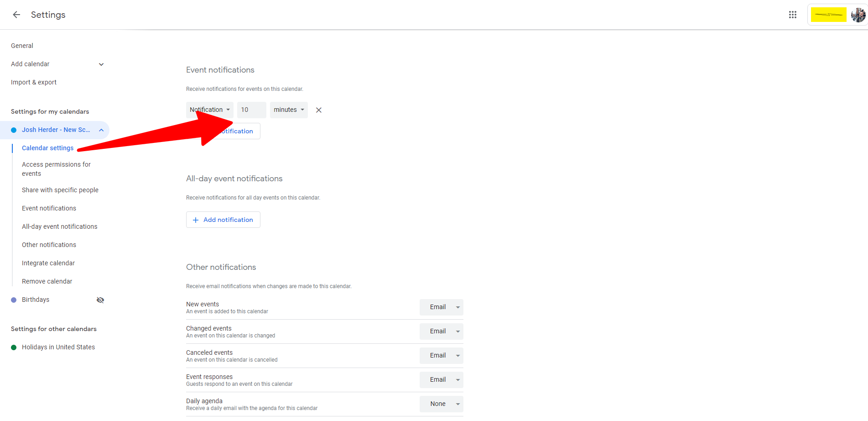The width and height of the screenshot is (868, 421).
Task: Click the yellow highlighted account box
Action: tap(828, 15)
